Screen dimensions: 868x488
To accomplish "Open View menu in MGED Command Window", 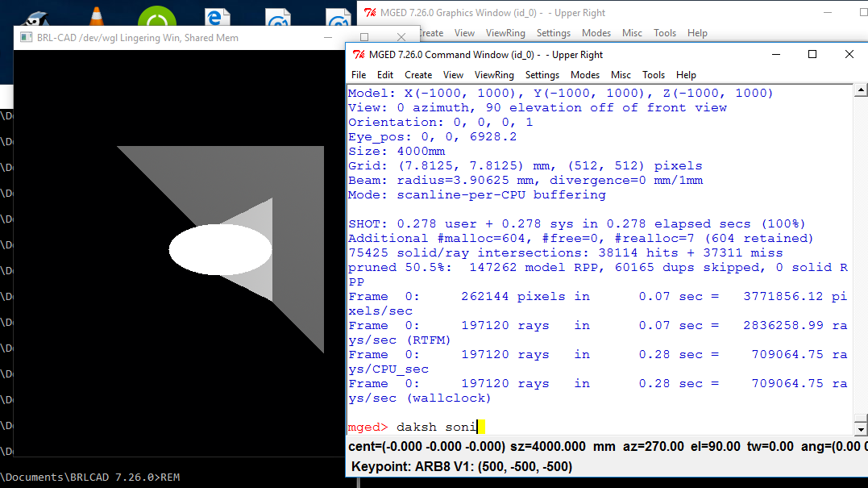I will [453, 75].
